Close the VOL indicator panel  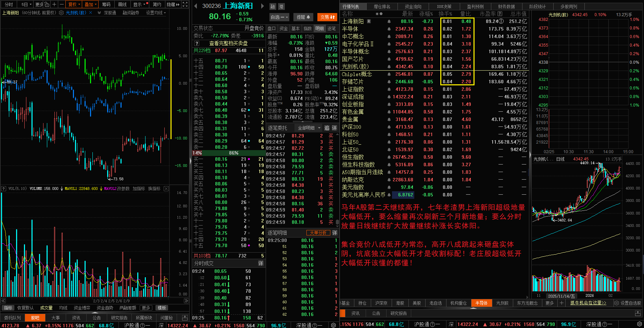(x=166, y=189)
